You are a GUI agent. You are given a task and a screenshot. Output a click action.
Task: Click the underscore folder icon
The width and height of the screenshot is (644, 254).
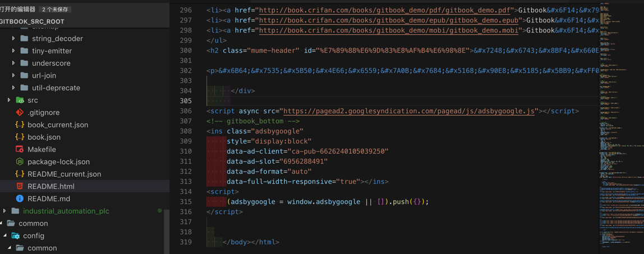click(x=24, y=63)
